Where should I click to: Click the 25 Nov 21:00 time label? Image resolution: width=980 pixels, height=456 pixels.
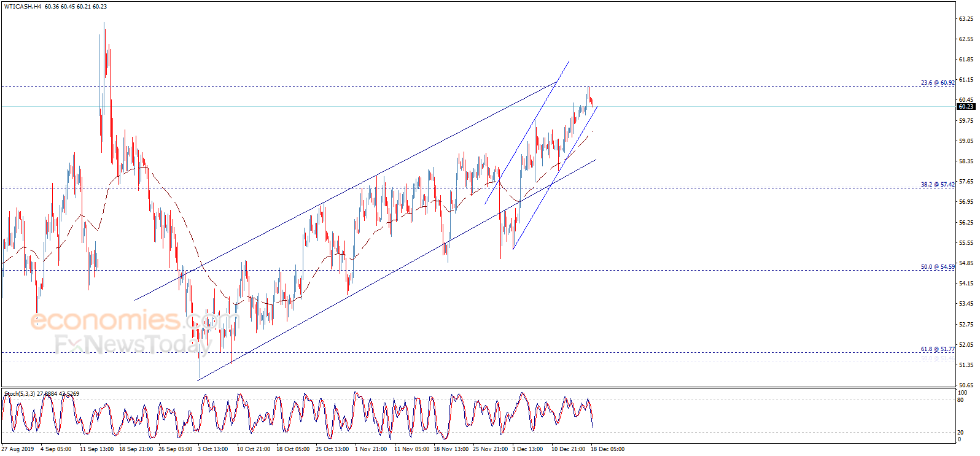490,449
